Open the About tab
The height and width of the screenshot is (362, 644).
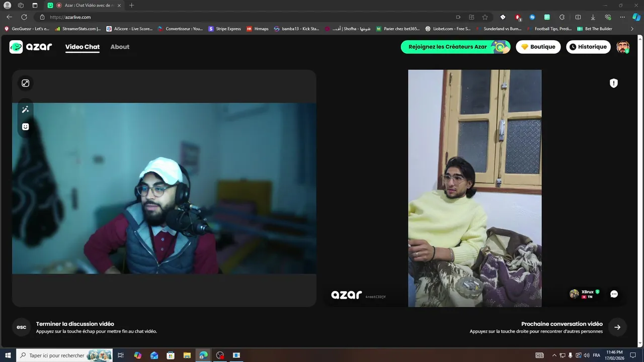click(120, 47)
